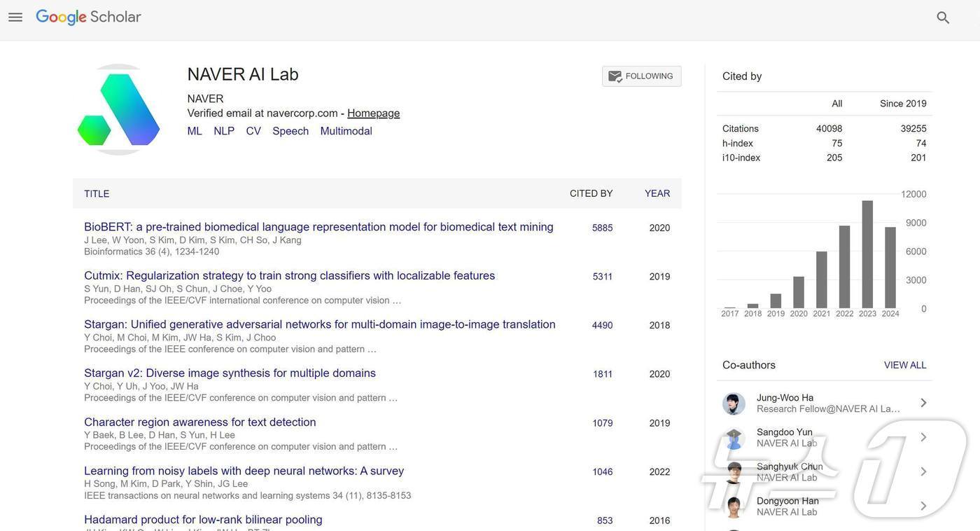Sort publications by Year column
980x531 pixels.
[657, 193]
